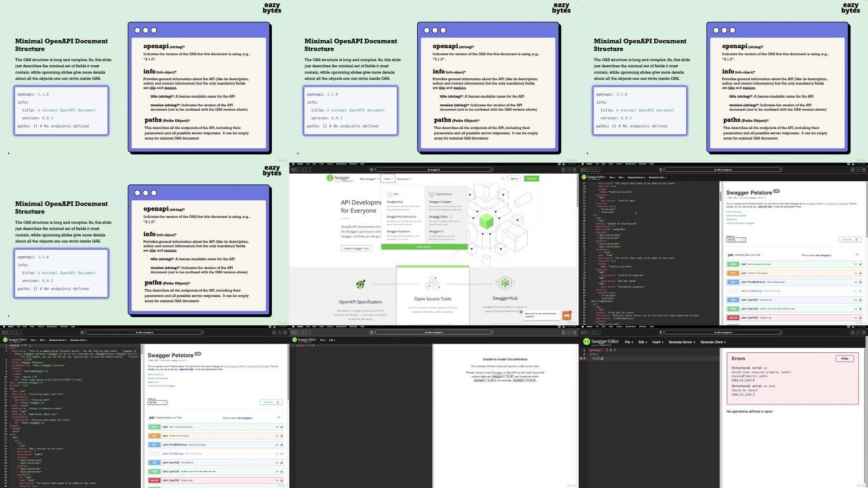This screenshot has width=868, height=488.
Task: Open Edit menu in the Errors editor
Action: click(x=642, y=342)
